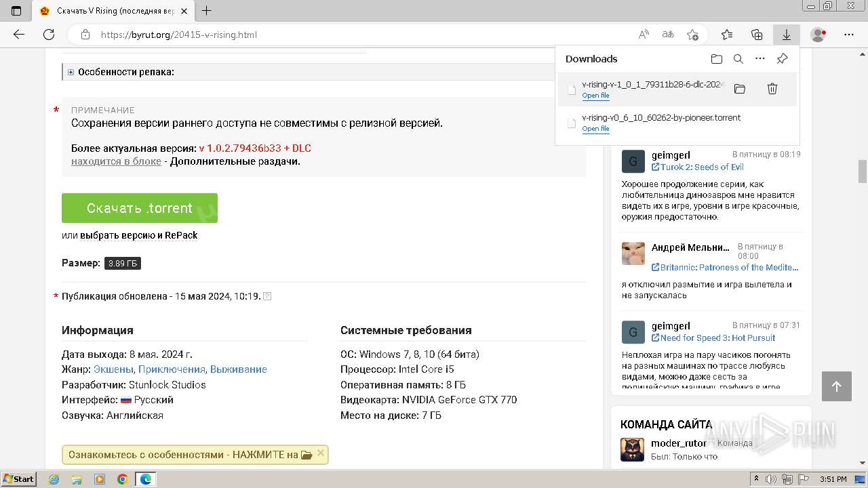Reload the page with refresh icon

(49, 35)
